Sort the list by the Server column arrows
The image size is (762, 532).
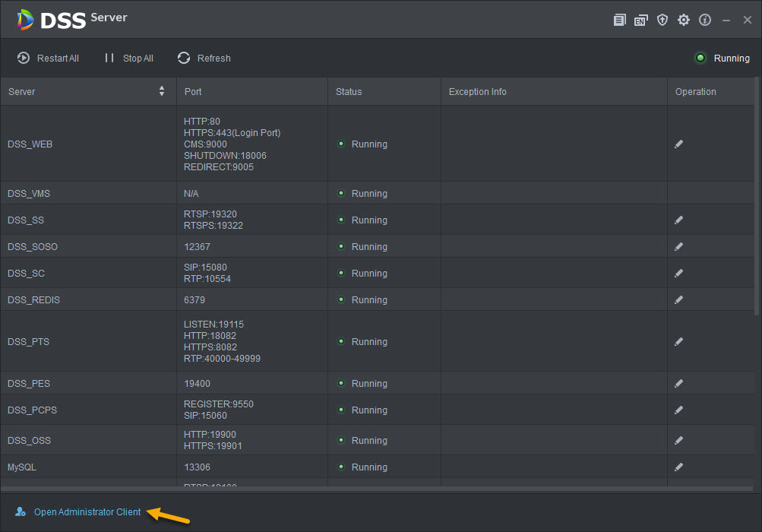[162, 92]
